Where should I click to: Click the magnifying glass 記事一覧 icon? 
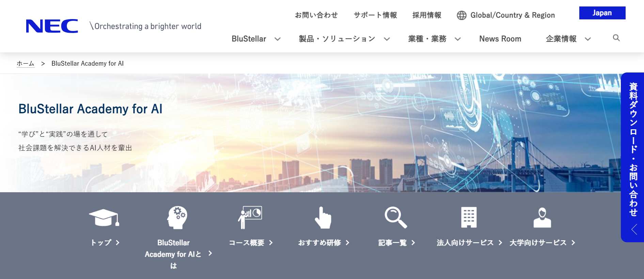396,217
